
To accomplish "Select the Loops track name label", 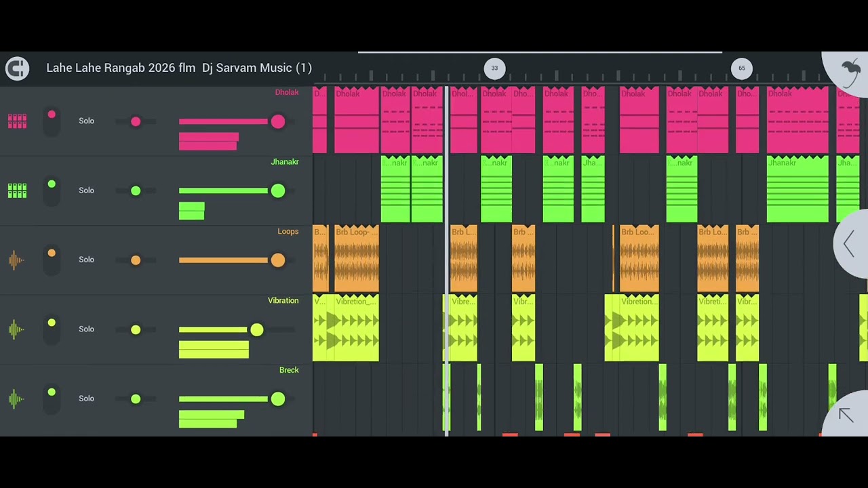I will coord(288,231).
